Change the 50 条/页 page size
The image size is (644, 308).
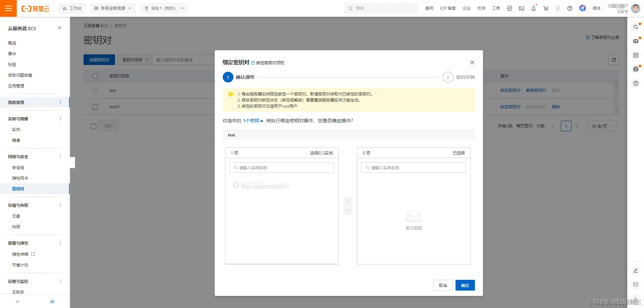tap(602, 126)
